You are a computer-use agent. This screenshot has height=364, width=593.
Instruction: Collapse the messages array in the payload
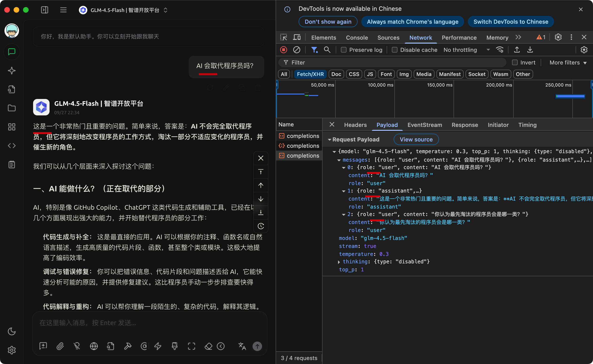[x=339, y=160]
